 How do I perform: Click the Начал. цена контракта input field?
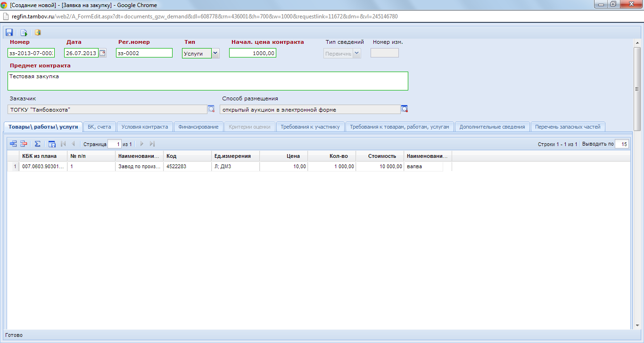point(253,53)
